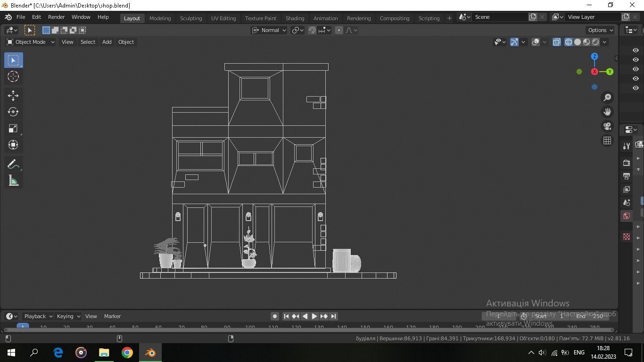Open the Scene properties tab
The image size is (644, 362).
[627, 202]
